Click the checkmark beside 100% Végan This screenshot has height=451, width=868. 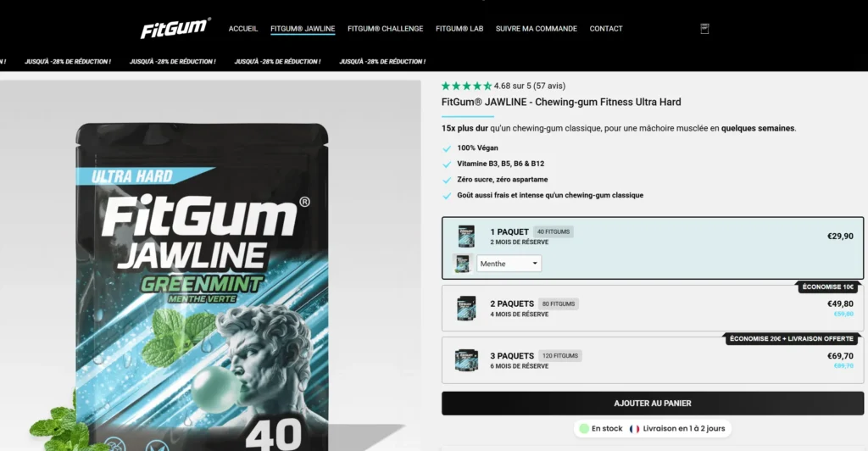447,148
